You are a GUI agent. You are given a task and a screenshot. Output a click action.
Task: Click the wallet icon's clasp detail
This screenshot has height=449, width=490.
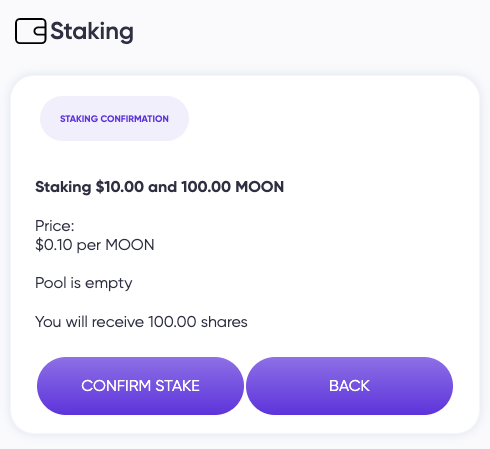[x=40, y=31]
